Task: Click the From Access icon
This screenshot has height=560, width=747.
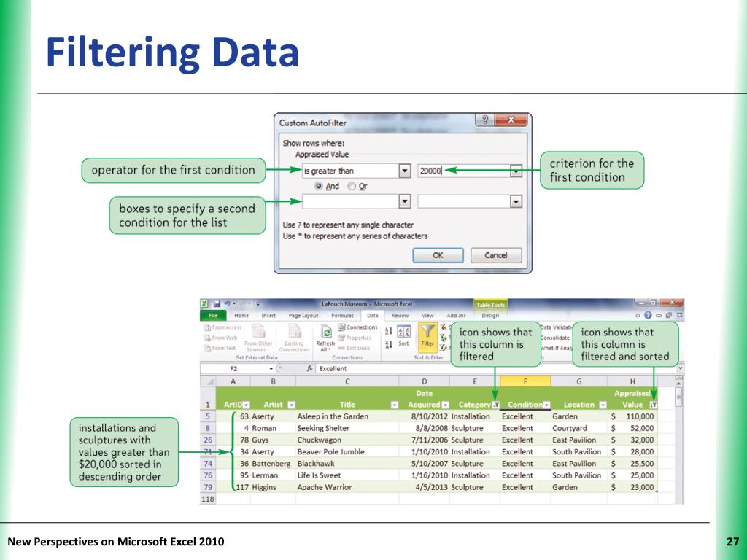Action: pos(207,327)
